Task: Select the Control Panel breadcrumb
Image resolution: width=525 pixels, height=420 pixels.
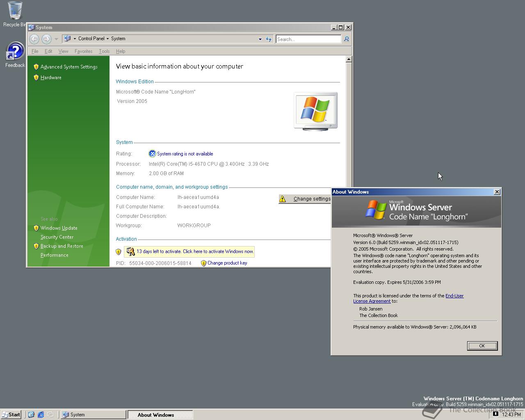Action: (x=91, y=39)
